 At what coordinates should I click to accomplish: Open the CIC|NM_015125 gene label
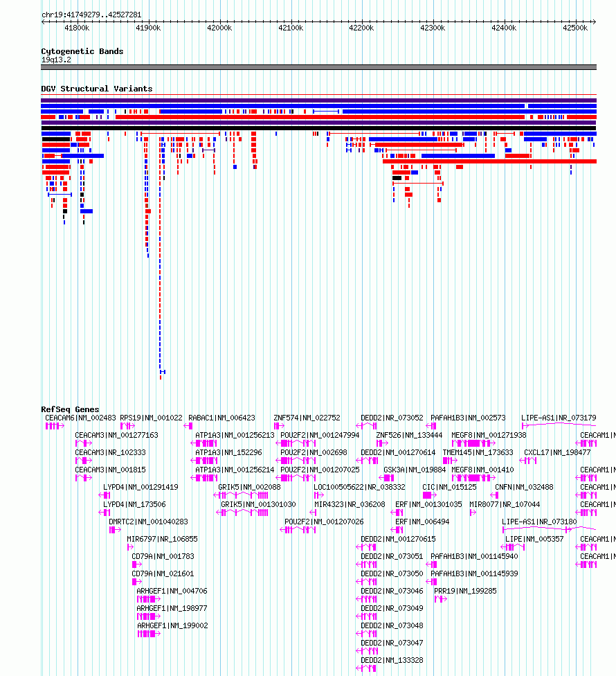(450, 487)
